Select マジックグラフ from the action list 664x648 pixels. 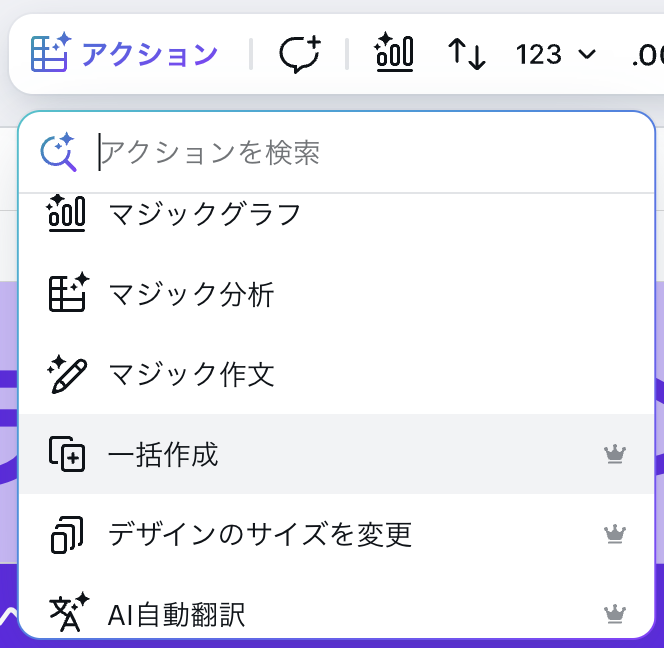[336, 214]
